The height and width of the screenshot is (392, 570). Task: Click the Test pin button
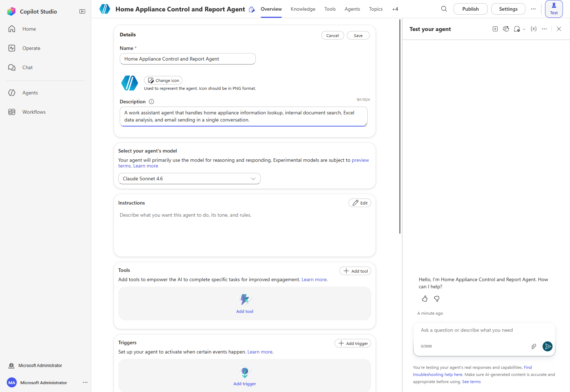click(554, 9)
